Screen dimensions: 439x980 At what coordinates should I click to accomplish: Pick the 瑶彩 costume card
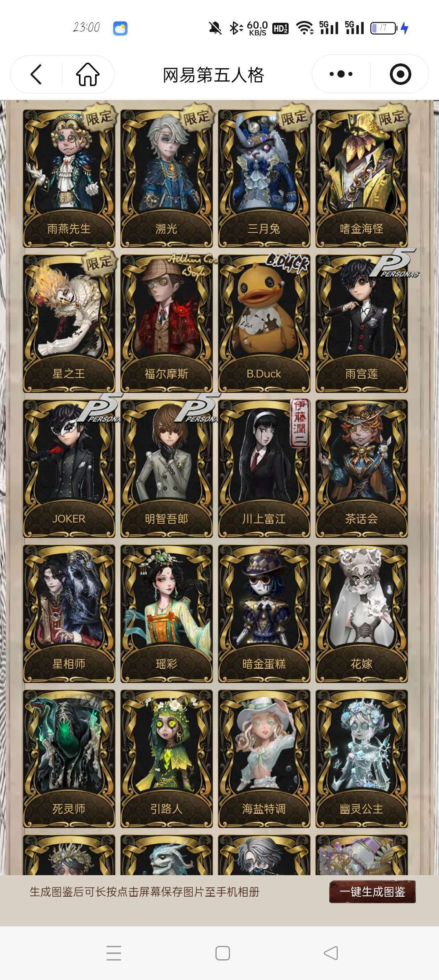pos(167,614)
